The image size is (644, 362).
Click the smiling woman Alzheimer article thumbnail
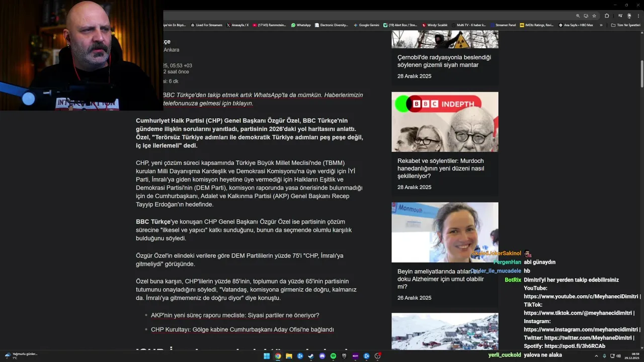(445, 232)
